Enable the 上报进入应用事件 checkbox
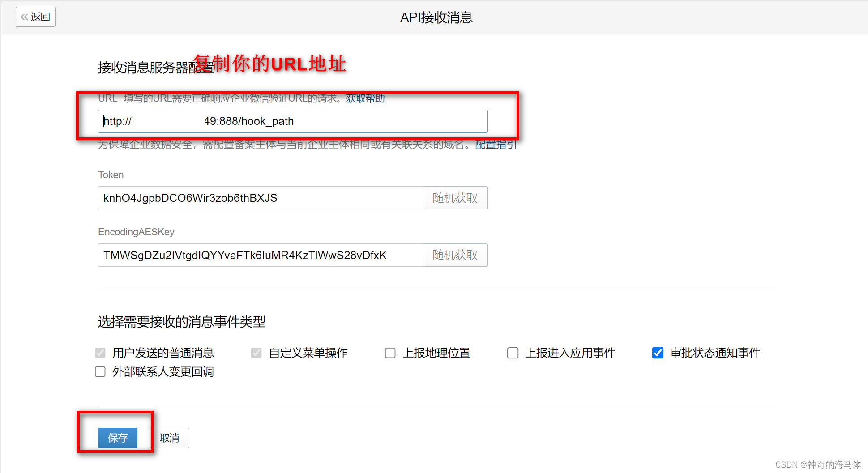The image size is (868, 473). tap(512, 353)
